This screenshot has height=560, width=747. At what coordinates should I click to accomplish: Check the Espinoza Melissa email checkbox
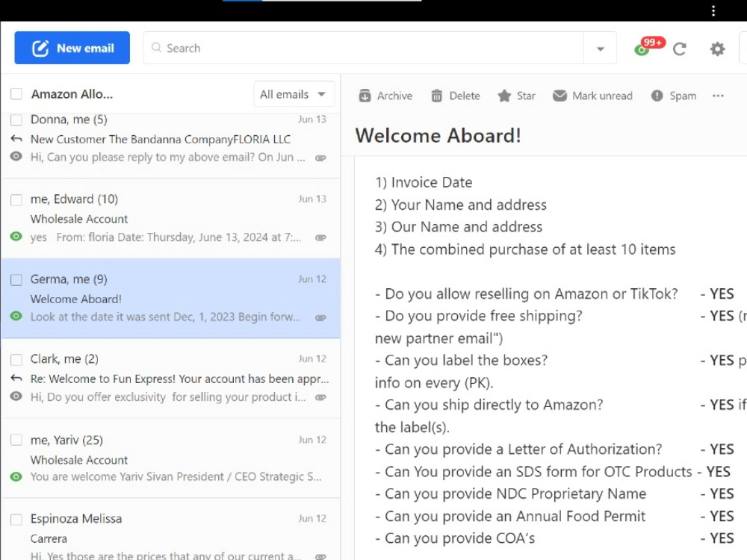[x=16, y=519]
